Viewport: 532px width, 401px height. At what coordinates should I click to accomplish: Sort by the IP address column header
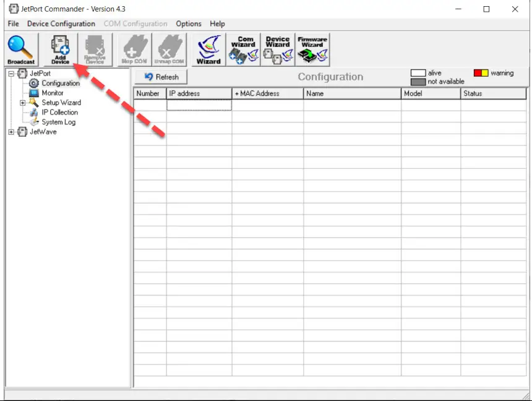coord(199,93)
